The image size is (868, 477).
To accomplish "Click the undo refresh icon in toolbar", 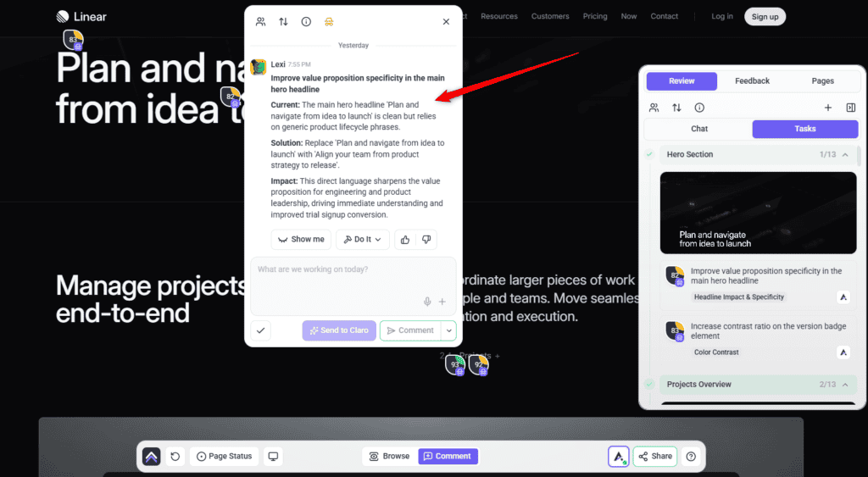I will (x=175, y=457).
